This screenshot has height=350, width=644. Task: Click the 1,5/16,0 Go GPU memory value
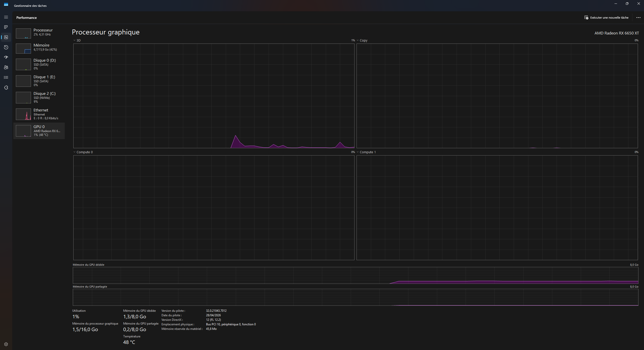85,329
